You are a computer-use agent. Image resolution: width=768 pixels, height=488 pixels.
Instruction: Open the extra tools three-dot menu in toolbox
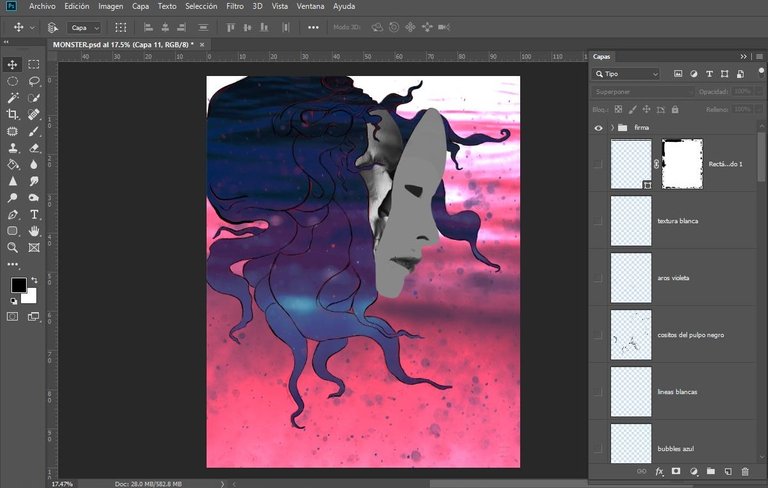(12, 264)
